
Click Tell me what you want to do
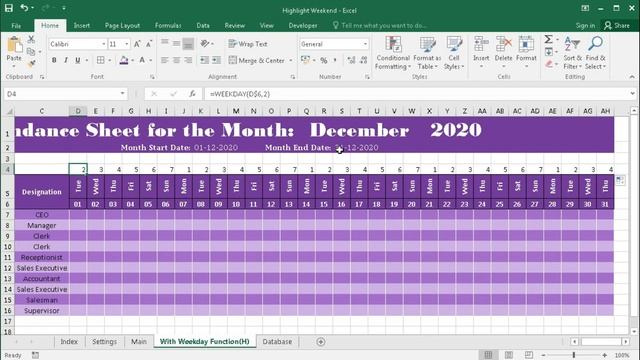[380, 25]
